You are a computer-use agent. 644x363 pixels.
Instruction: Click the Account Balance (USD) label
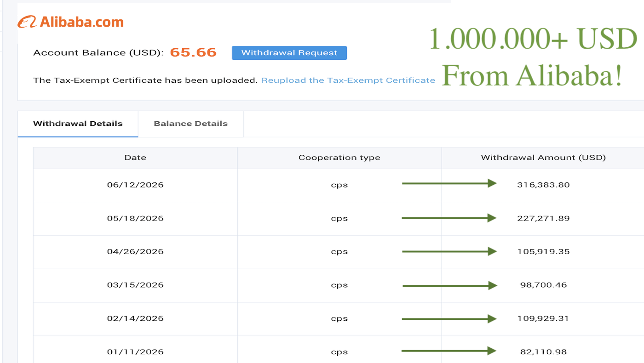click(98, 53)
